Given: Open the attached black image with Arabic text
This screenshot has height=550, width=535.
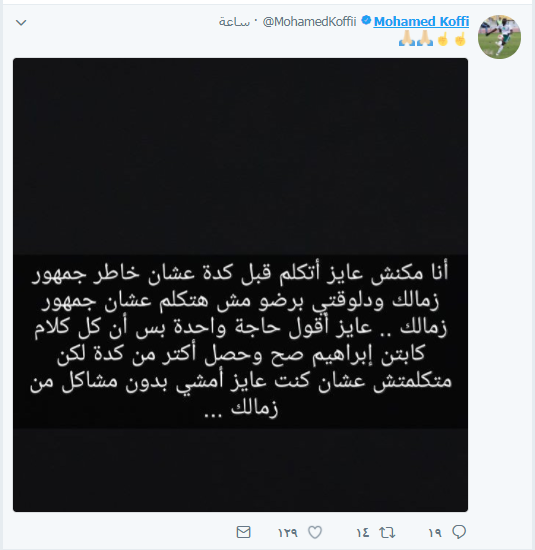Looking at the screenshot, I should pyautogui.click(x=240, y=285).
